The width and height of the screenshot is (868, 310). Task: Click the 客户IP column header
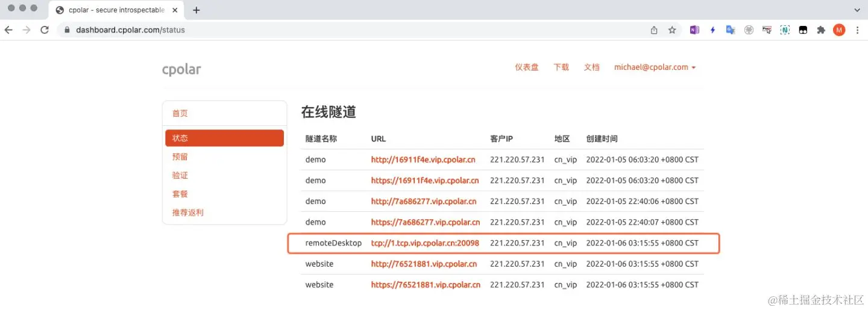pyautogui.click(x=502, y=139)
